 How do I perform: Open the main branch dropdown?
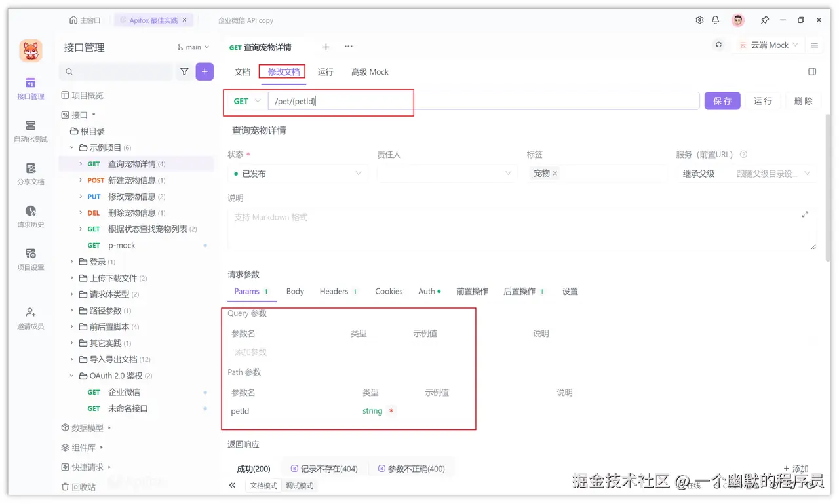click(193, 47)
